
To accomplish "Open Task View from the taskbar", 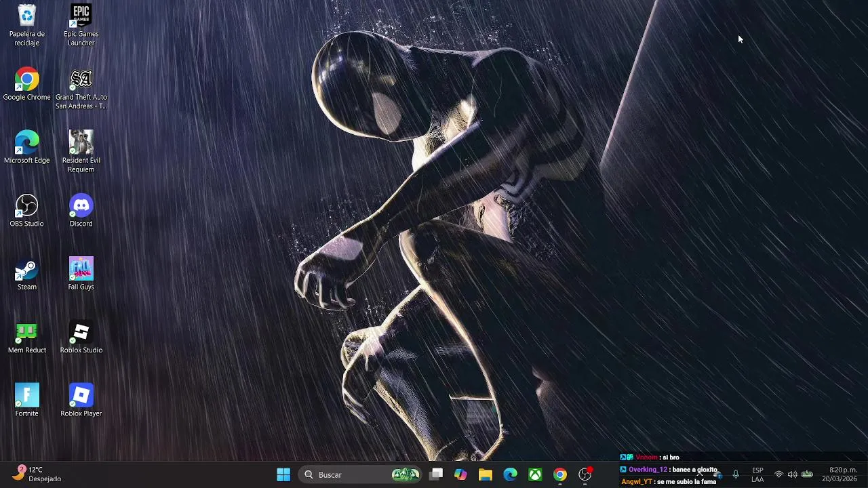I will pos(436,474).
